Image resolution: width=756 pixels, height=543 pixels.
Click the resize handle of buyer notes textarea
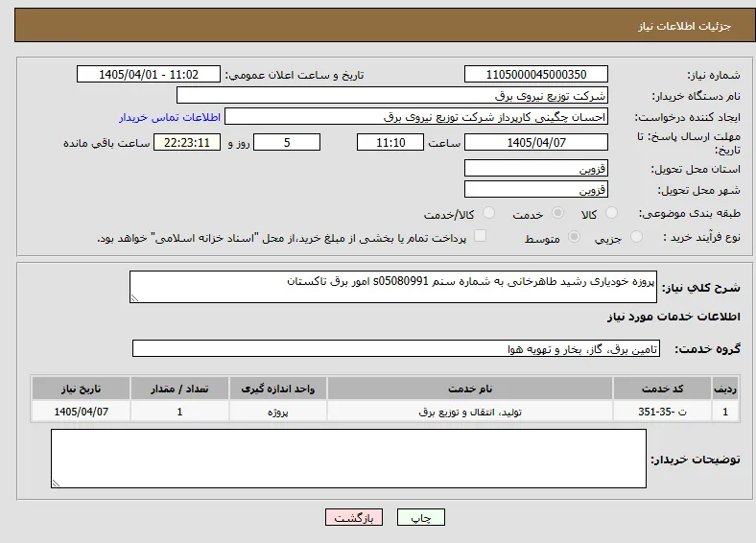pos(56,483)
